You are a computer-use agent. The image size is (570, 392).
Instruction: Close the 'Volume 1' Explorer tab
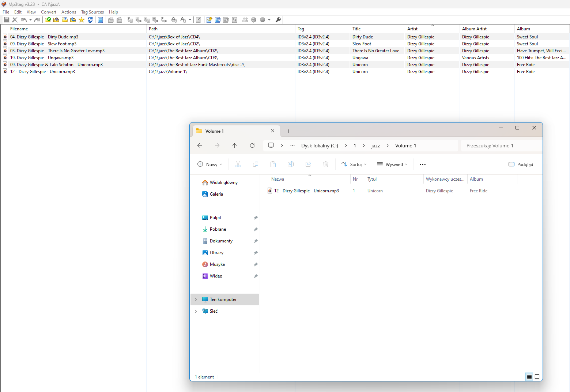coord(272,131)
